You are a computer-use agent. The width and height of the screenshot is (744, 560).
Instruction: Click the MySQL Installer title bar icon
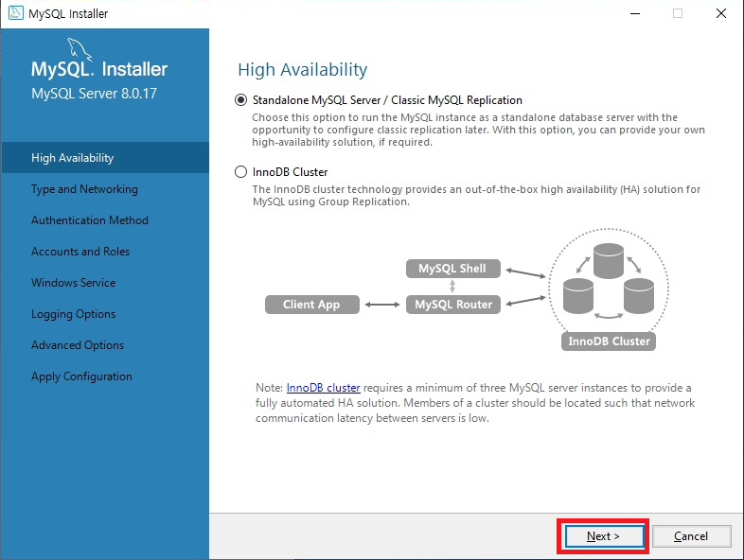(16, 13)
